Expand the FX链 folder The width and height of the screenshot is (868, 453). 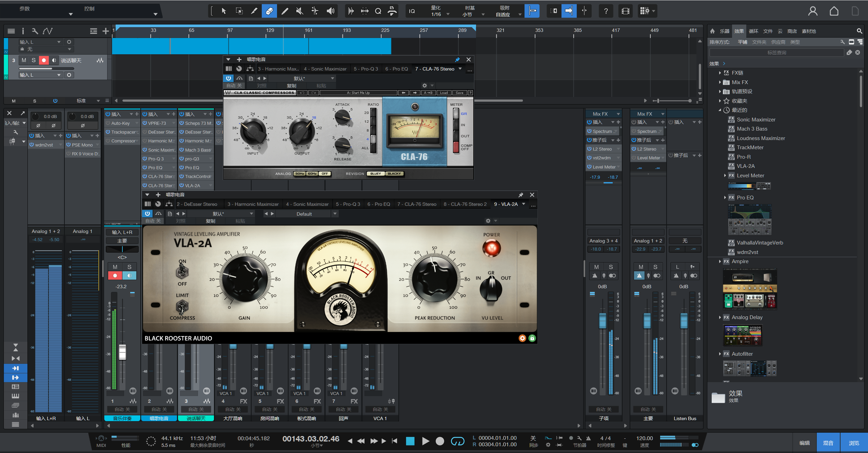click(x=720, y=73)
